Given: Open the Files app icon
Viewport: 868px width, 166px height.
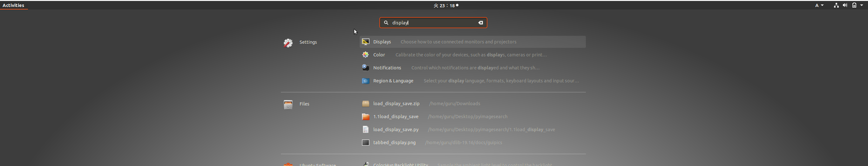Looking at the screenshot, I should (288, 105).
